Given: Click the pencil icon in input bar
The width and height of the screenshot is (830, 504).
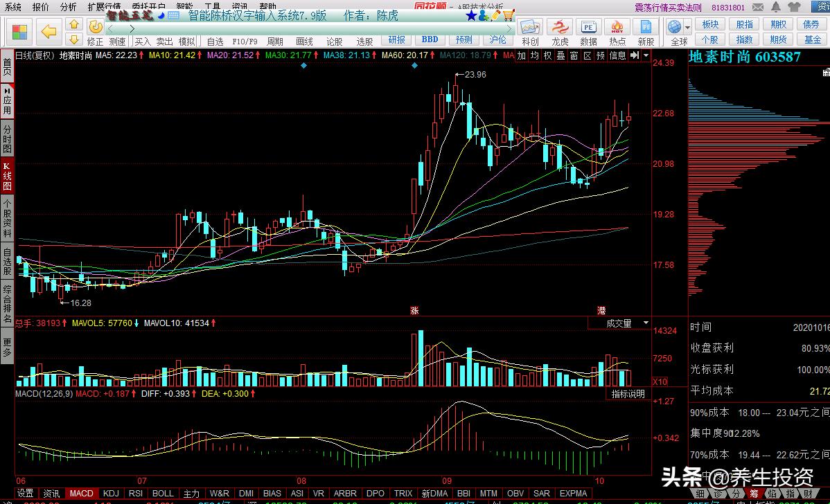Looking at the screenshot, I should tap(496, 16).
